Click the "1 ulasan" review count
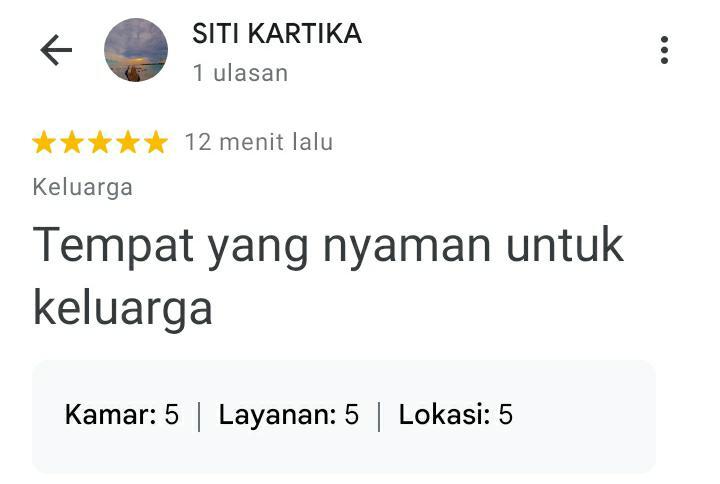This screenshot has height=484, width=720. click(240, 73)
